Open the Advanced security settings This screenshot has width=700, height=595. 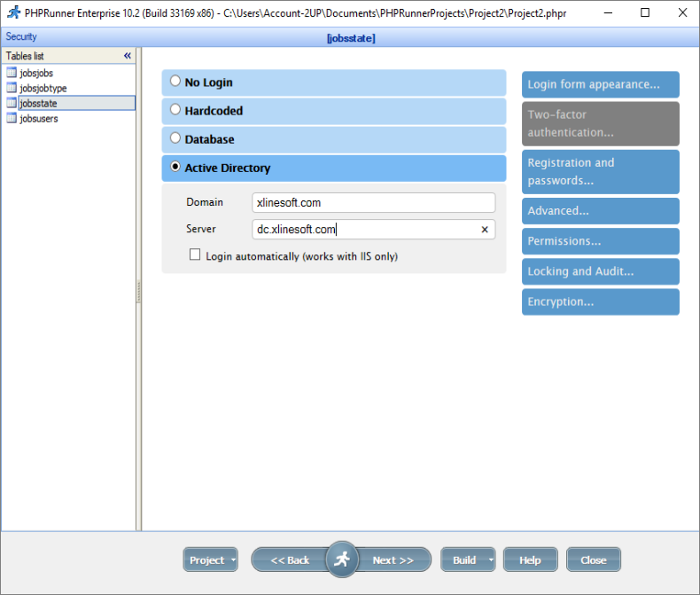(x=601, y=211)
